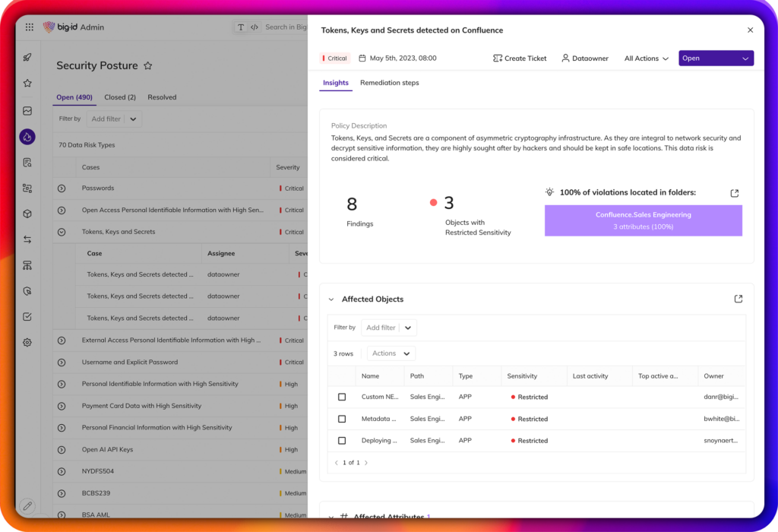
Task: Close the case details panel
Action: tap(750, 30)
